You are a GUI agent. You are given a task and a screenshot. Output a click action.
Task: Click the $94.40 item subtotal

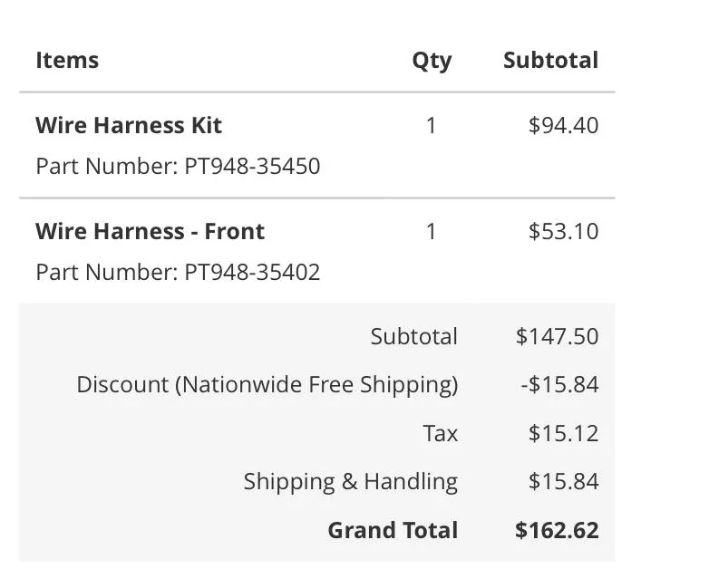[x=563, y=125]
